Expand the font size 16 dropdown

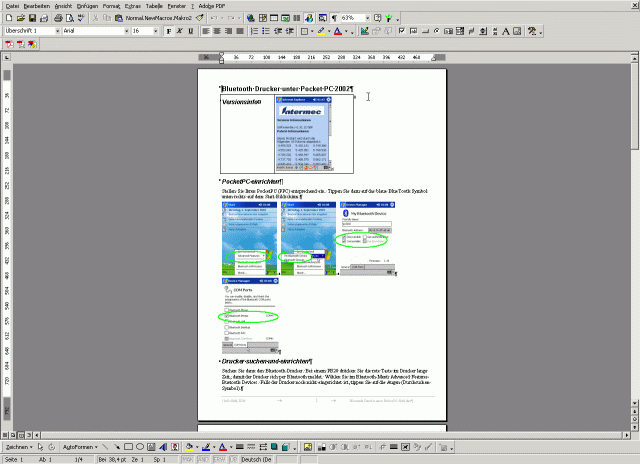(156, 31)
